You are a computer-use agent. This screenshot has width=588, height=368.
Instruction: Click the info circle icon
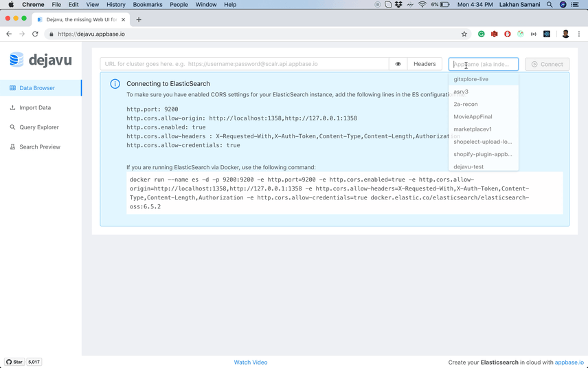[x=115, y=84]
